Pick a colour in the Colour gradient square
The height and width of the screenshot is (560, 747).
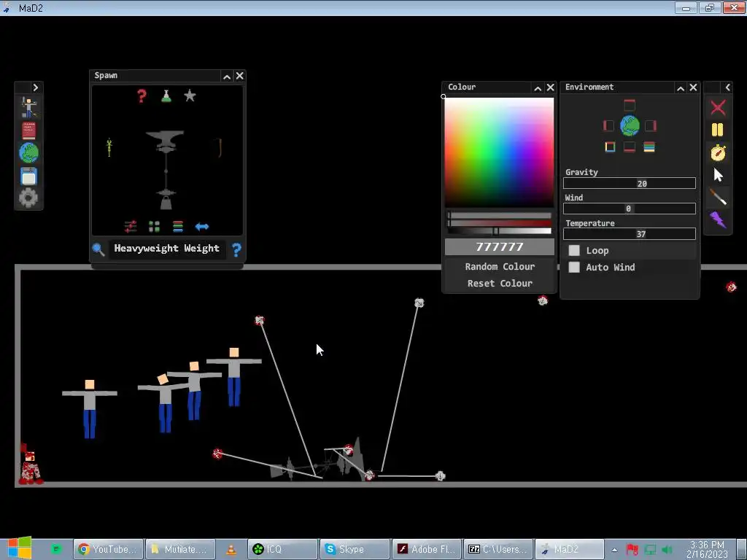coord(499,152)
